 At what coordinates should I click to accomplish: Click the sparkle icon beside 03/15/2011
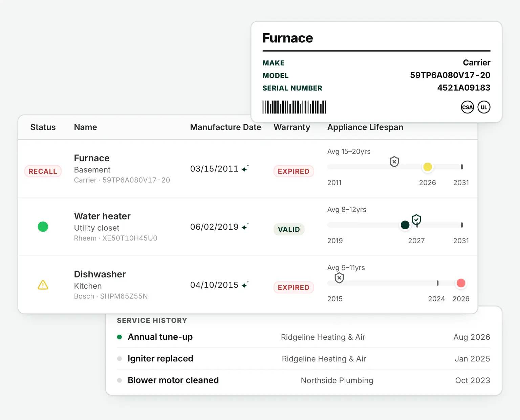[245, 169]
